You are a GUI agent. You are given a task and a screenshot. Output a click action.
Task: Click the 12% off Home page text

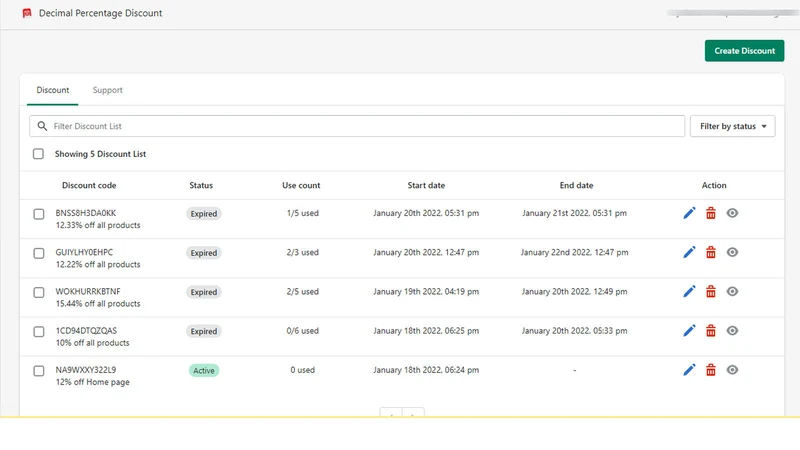click(x=92, y=383)
